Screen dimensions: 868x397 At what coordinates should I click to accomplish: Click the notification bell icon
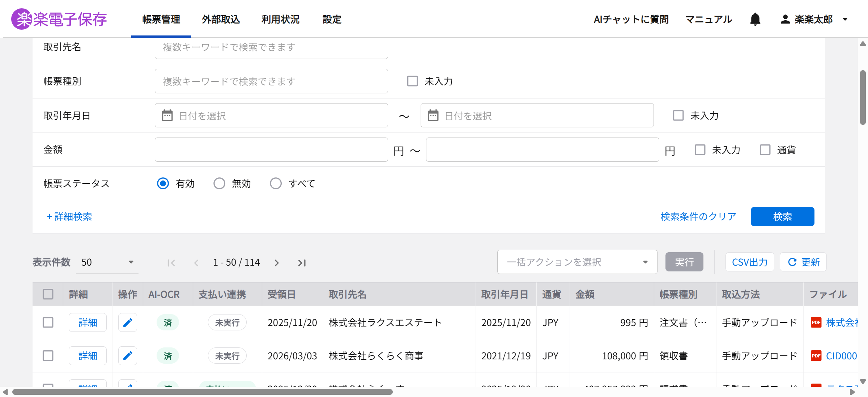point(755,19)
